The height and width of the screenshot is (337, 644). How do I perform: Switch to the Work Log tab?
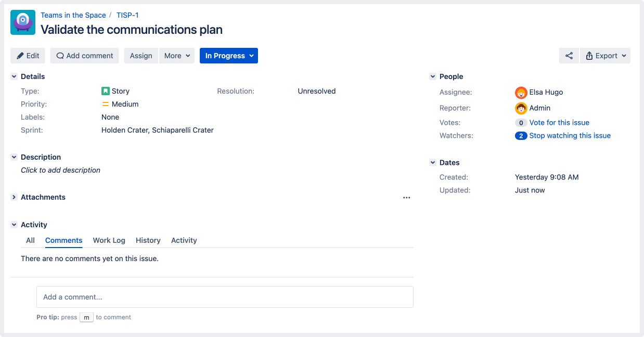coord(109,240)
